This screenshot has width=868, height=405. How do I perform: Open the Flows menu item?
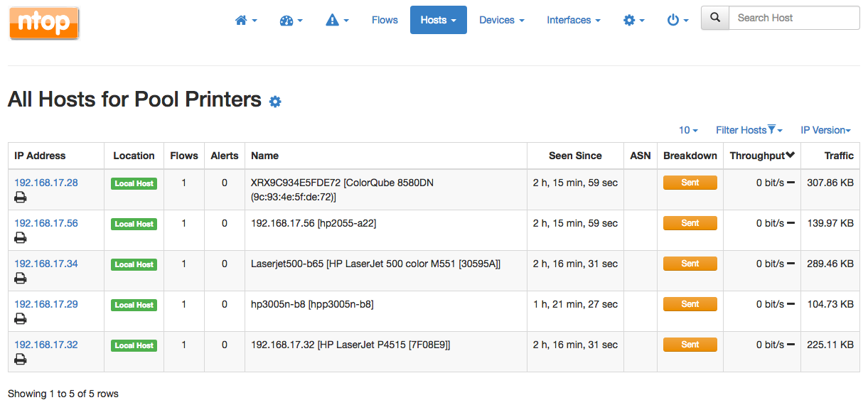[x=385, y=20]
